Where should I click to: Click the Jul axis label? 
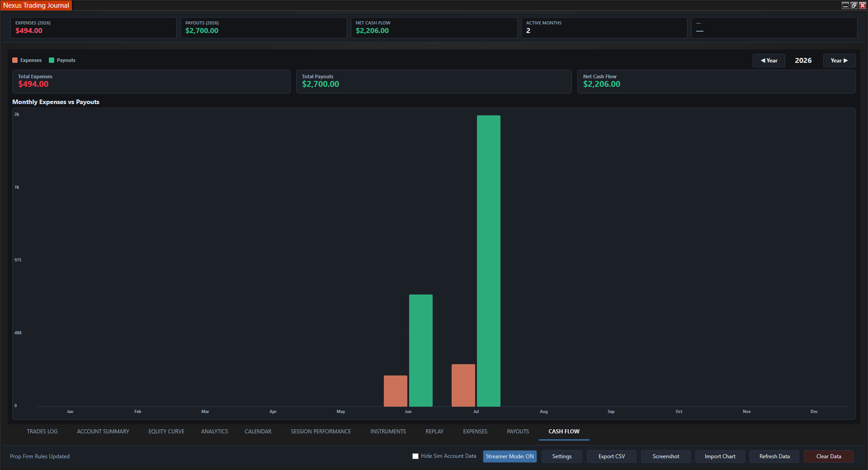(x=476, y=412)
